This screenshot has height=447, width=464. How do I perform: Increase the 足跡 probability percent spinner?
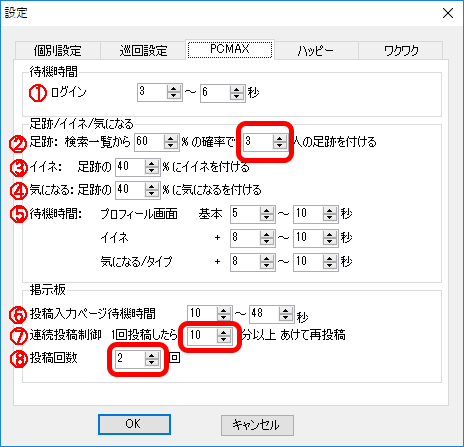click(171, 138)
